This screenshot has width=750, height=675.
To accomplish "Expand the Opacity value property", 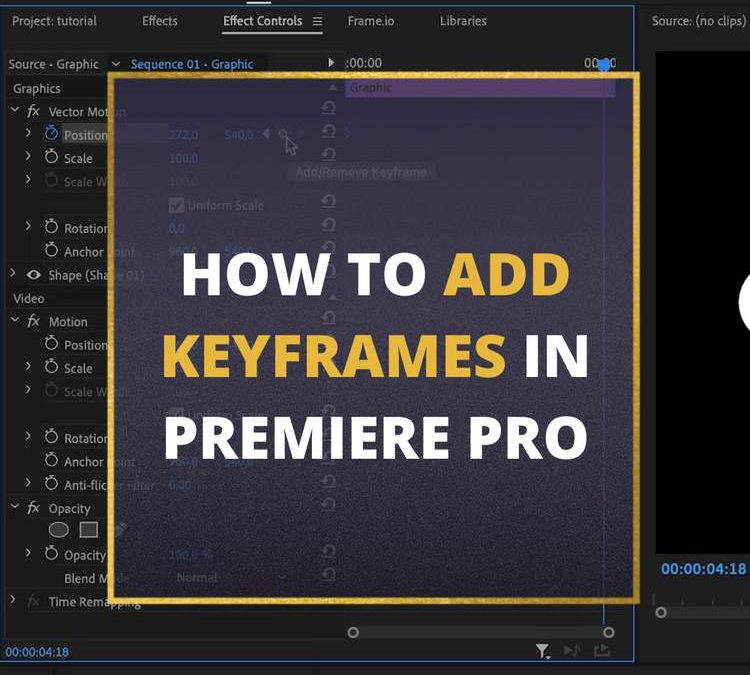I will coord(28,553).
